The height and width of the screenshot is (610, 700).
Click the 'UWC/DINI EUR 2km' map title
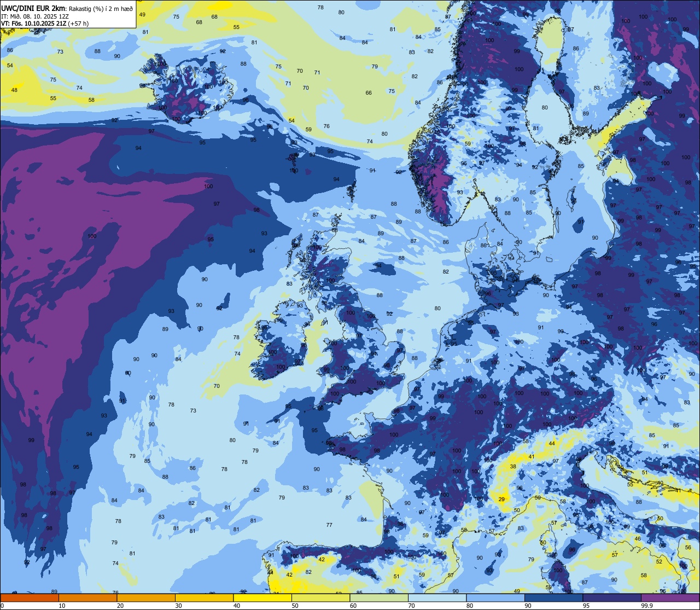33,8
